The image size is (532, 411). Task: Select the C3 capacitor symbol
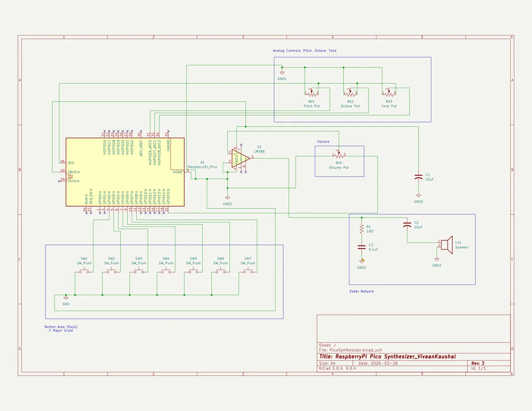(362, 247)
